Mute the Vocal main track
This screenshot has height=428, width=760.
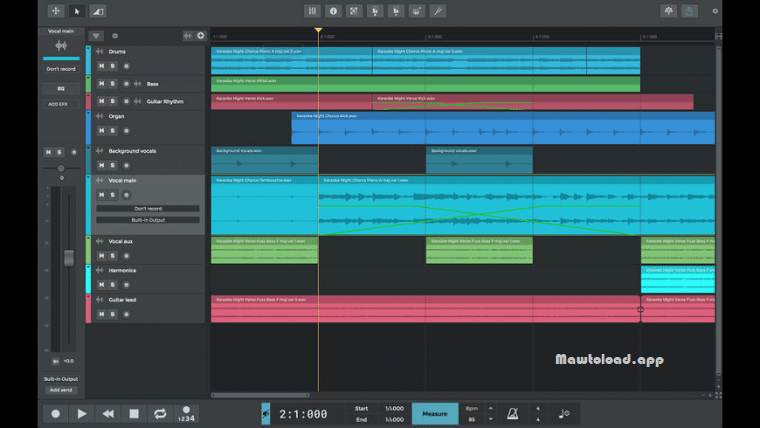click(x=101, y=195)
